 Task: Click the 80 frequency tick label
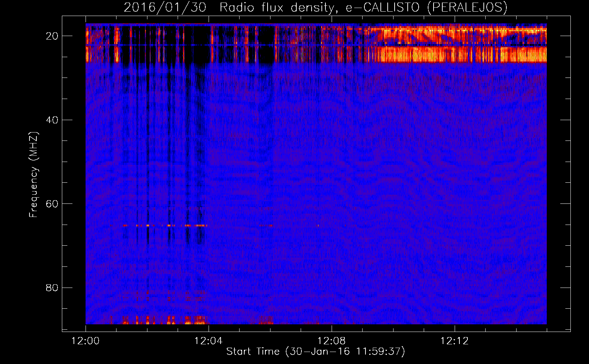pos(52,288)
